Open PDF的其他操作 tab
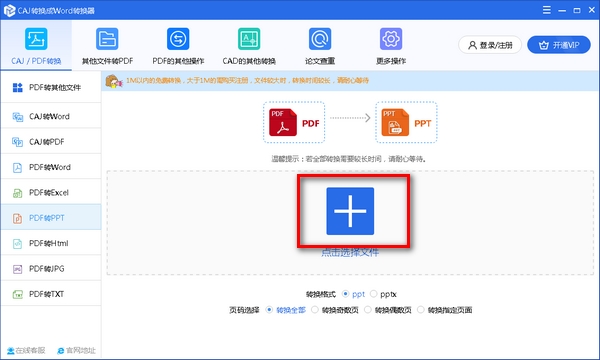The height and width of the screenshot is (360, 600). pyautogui.click(x=178, y=46)
